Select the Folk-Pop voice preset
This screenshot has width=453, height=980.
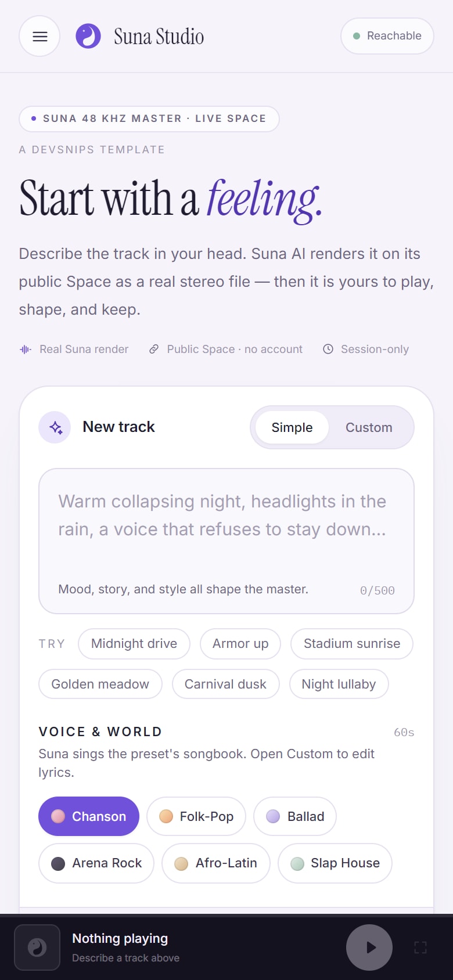coord(196,816)
